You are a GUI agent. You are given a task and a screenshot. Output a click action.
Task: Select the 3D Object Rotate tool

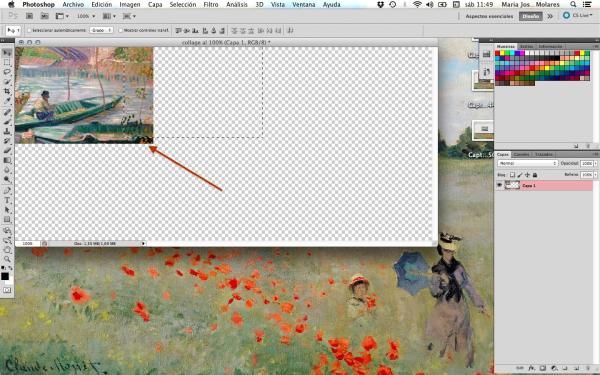tap(7, 231)
